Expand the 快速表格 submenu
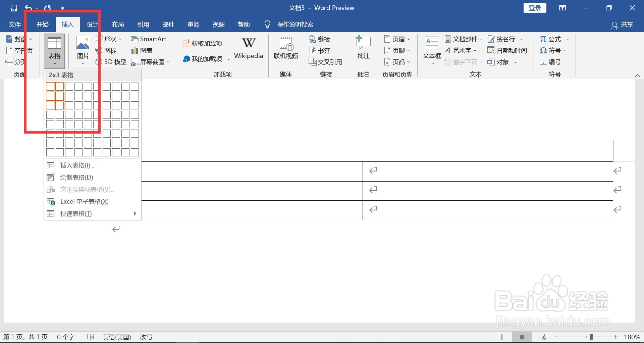Screen dimensions: 644x343 pos(75,213)
